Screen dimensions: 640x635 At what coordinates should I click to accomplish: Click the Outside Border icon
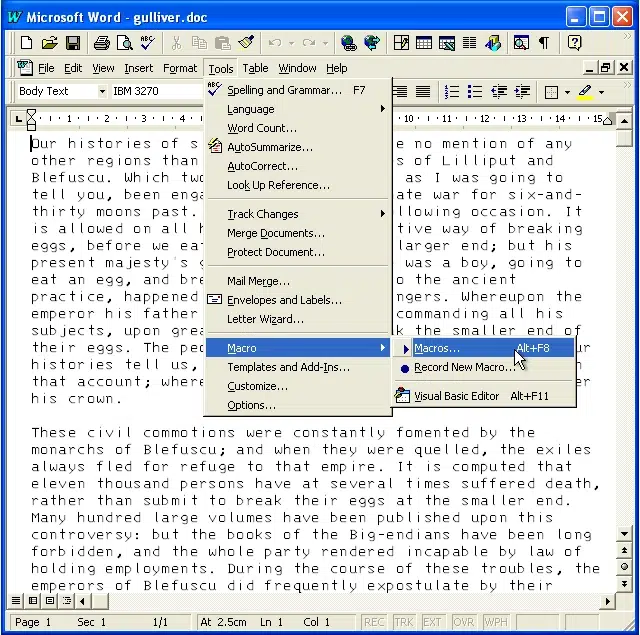(x=551, y=92)
